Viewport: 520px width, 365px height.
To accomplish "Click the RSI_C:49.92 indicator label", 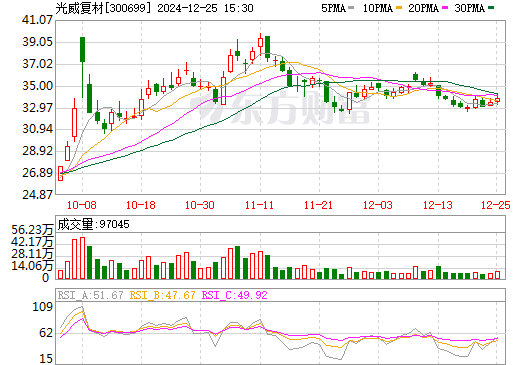I will (235, 295).
